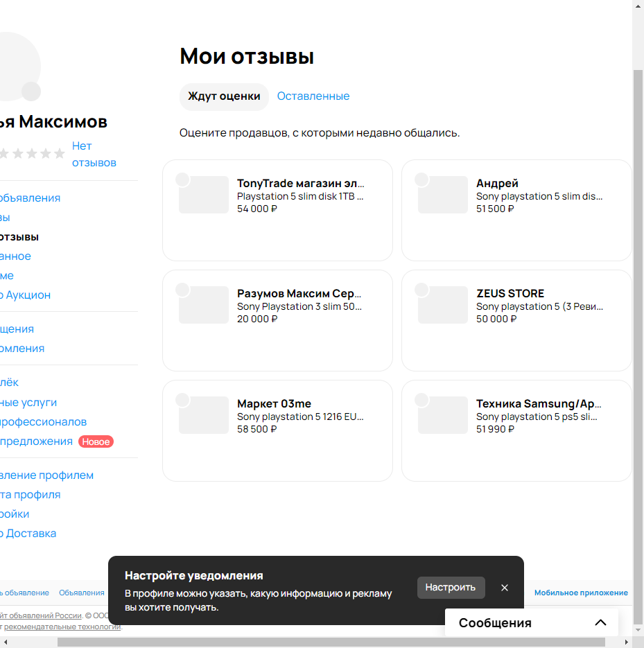The width and height of the screenshot is (644, 648).
Task: Open the TonyTrade магазин seller card
Action: point(277,211)
